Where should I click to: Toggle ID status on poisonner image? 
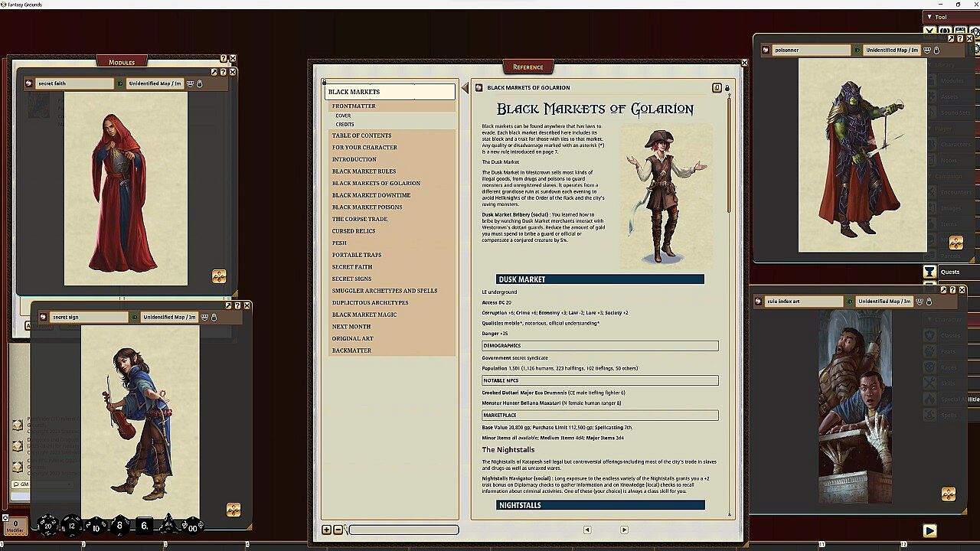coord(857,50)
